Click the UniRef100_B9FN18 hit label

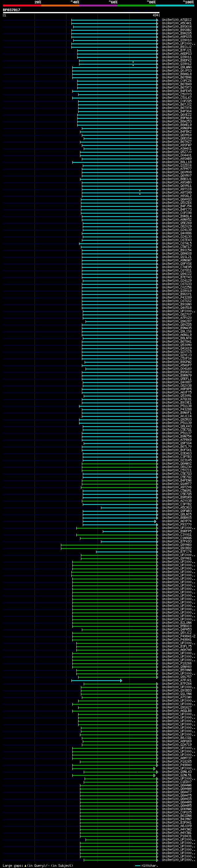pos(177,118)
